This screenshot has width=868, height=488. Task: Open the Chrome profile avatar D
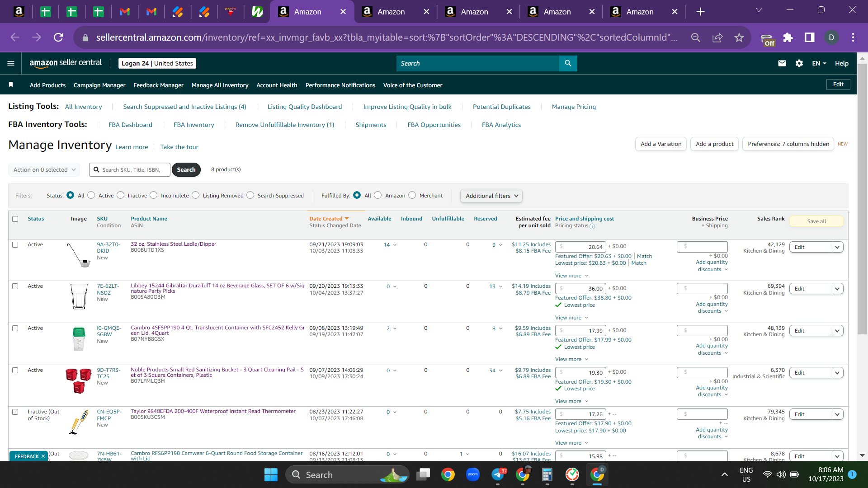pos(831,38)
